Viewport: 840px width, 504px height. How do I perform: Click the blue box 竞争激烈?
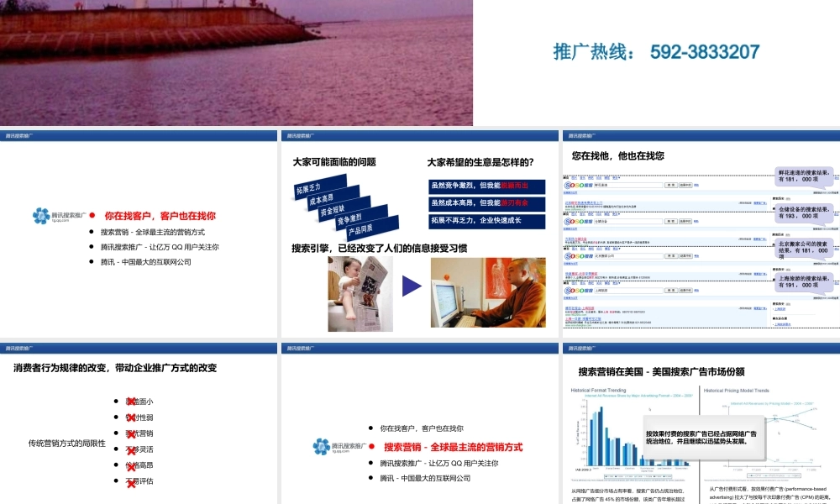(x=361, y=218)
